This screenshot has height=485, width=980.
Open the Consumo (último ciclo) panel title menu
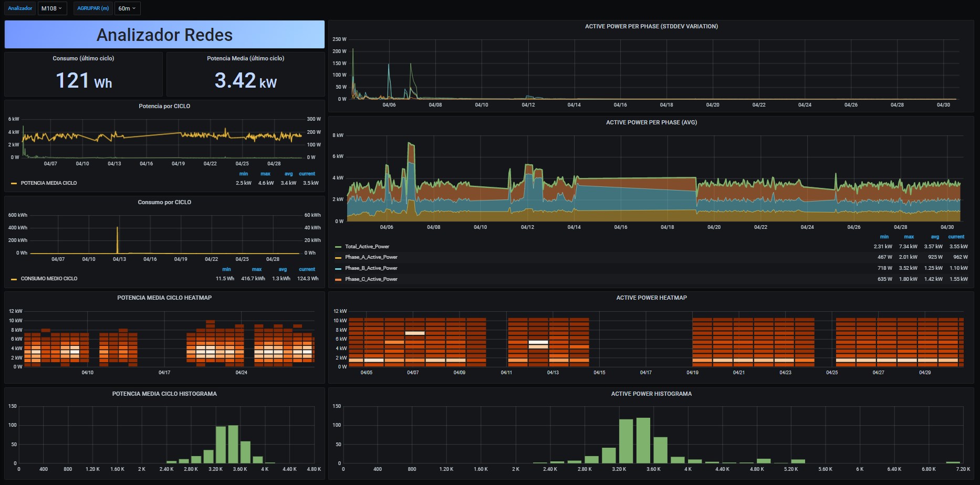click(x=83, y=58)
